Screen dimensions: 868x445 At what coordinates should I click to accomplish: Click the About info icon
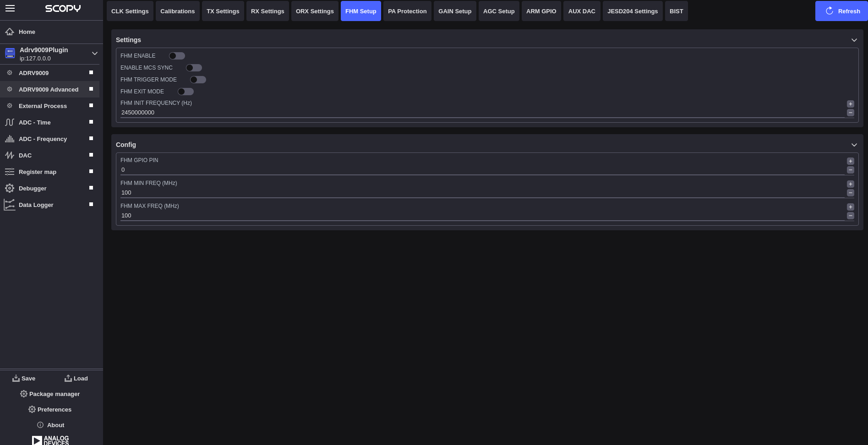[x=40, y=425]
